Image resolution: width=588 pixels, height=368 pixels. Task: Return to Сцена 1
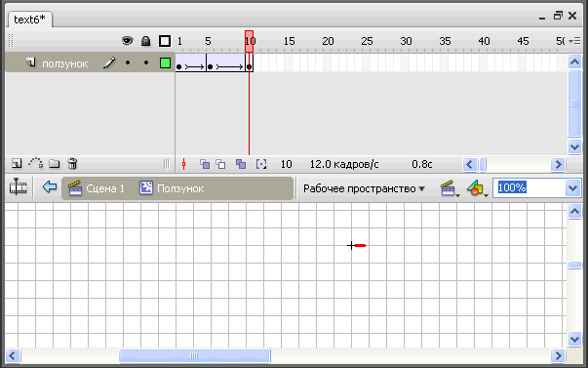click(97, 188)
